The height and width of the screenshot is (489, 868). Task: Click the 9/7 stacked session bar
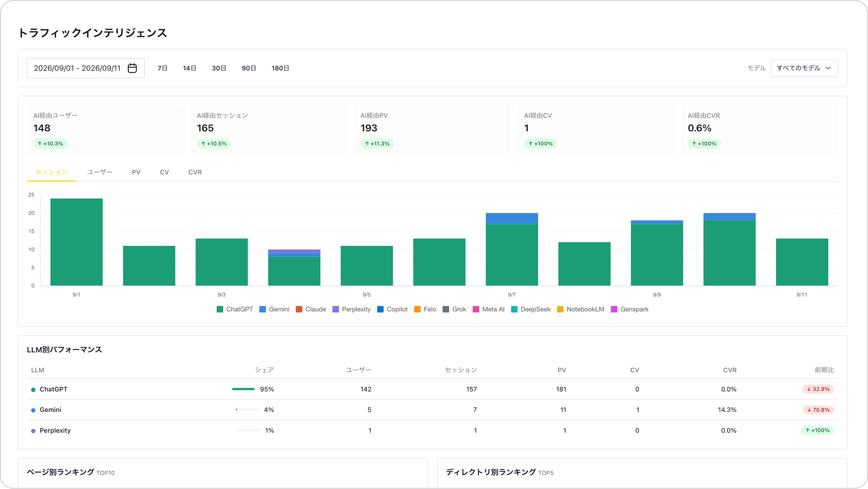coord(512,249)
